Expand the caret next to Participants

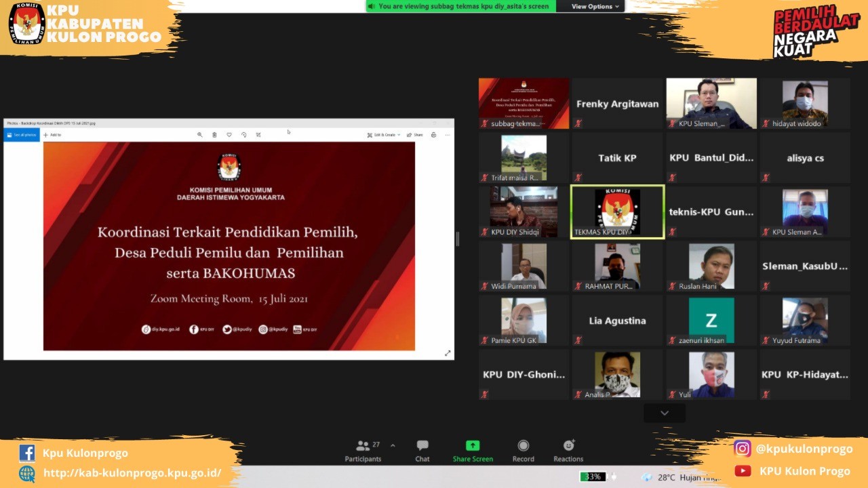coord(393,445)
